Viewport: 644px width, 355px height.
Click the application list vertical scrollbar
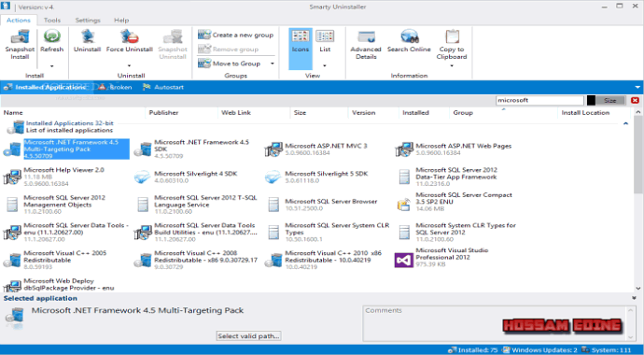coord(637,200)
